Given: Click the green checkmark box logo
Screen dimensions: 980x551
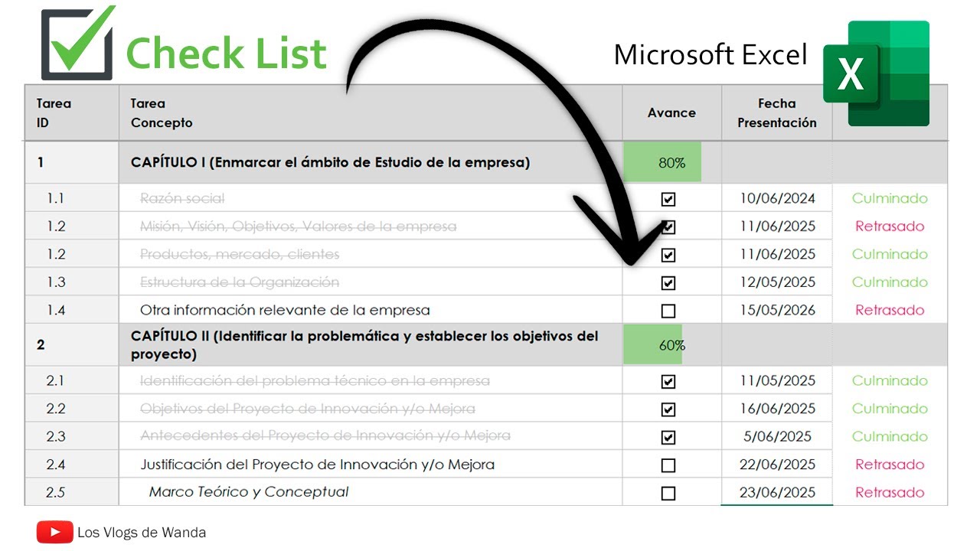Looking at the screenshot, I should [78, 43].
